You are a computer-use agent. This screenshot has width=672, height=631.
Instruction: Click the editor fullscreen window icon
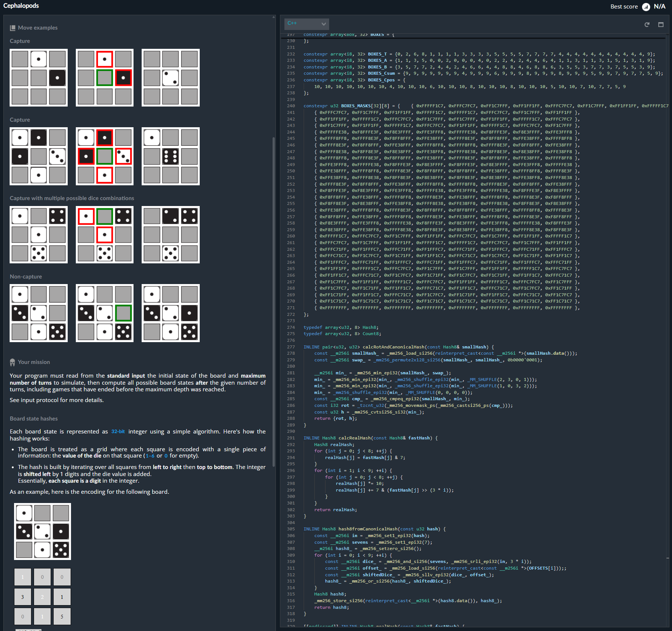tap(661, 25)
